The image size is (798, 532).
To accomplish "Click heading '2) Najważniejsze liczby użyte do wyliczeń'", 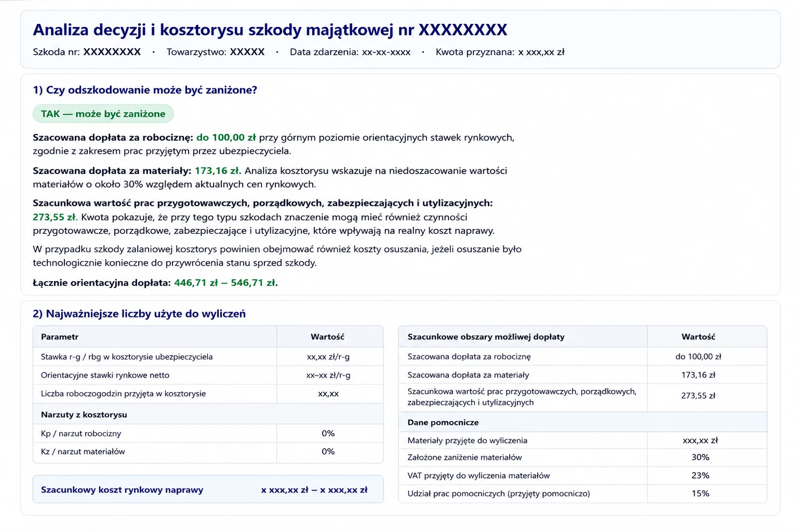I will 139,314.
